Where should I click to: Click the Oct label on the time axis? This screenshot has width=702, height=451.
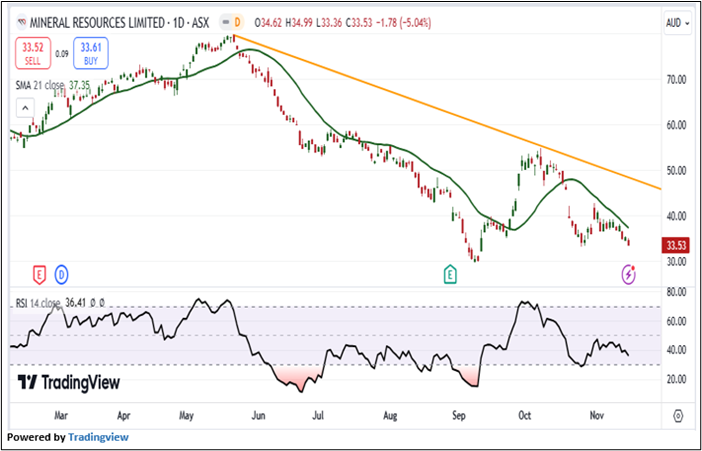[524, 416]
